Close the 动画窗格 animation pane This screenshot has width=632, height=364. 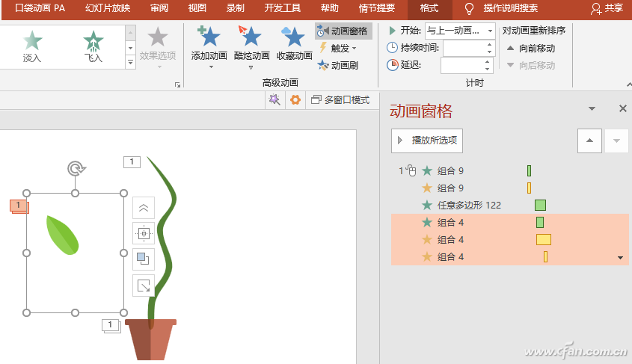(x=623, y=108)
